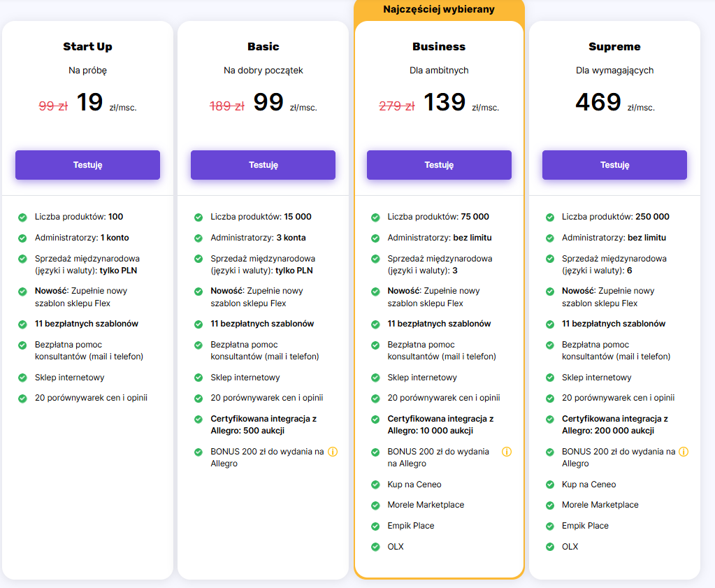Click the Start Up plan title
This screenshot has height=588, width=715.
pyautogui.click(x=87, y=47)
